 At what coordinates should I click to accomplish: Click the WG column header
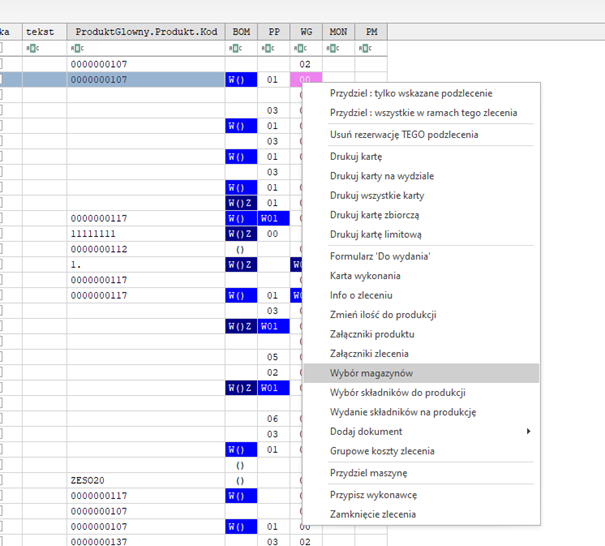click(x=306, y=32)
